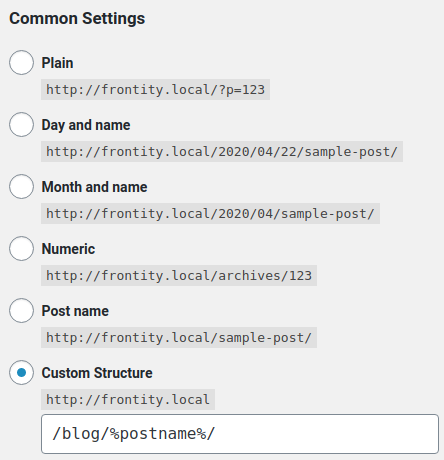Viewport: 444px width, 460px height.
Task: Click the http://frontity.local prefix under Custom Structure
Action: tap(128, 400)
